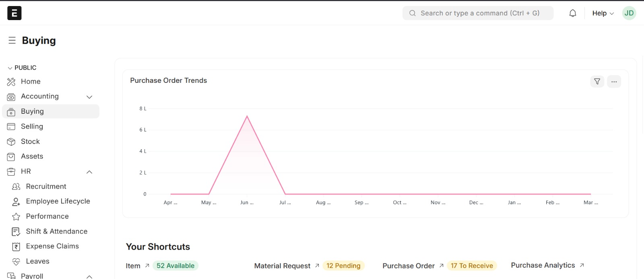Open the Material Request shortcut
Viewport: 644px width, 279px height.
[282, 266]
